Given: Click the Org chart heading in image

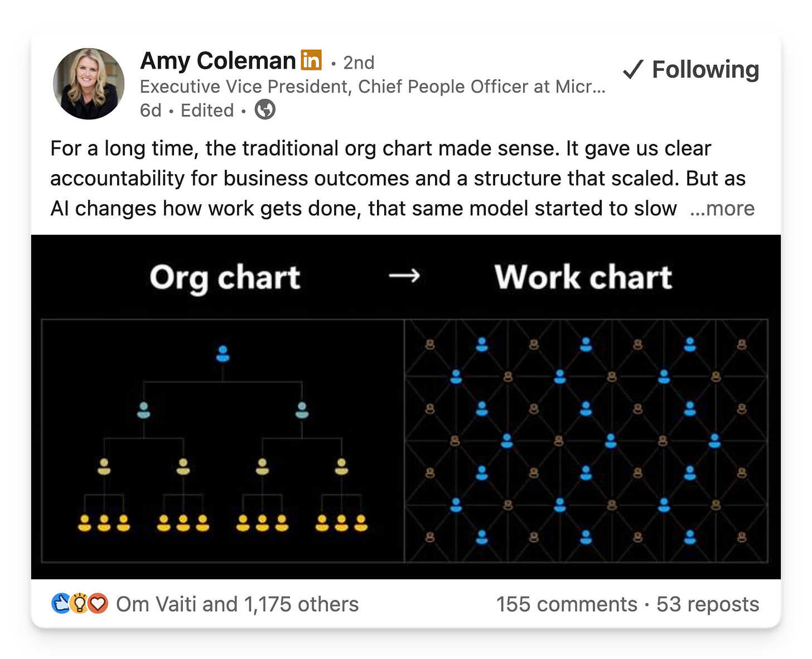Looking at the screenshot, I should click(225, 278).
